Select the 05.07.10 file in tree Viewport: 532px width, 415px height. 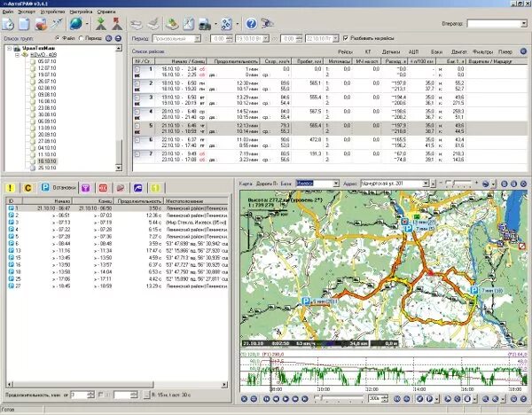point(47,61)
